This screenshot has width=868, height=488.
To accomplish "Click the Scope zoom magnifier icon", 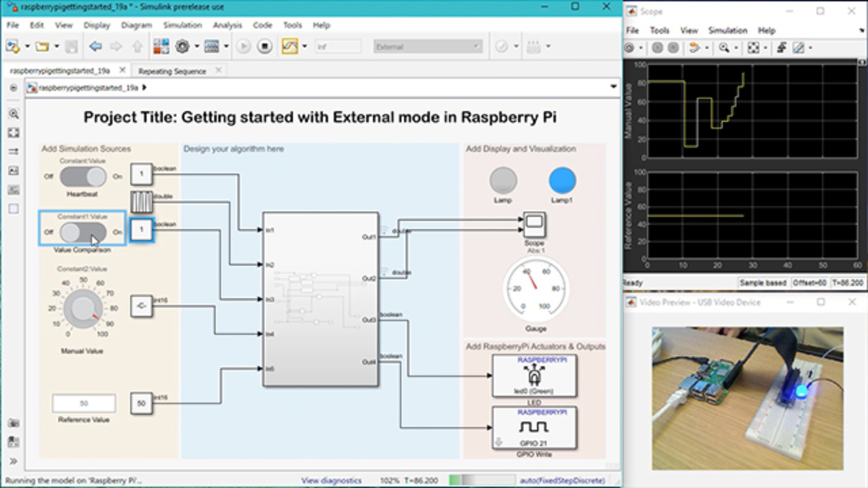I will [x=724, y=48].
